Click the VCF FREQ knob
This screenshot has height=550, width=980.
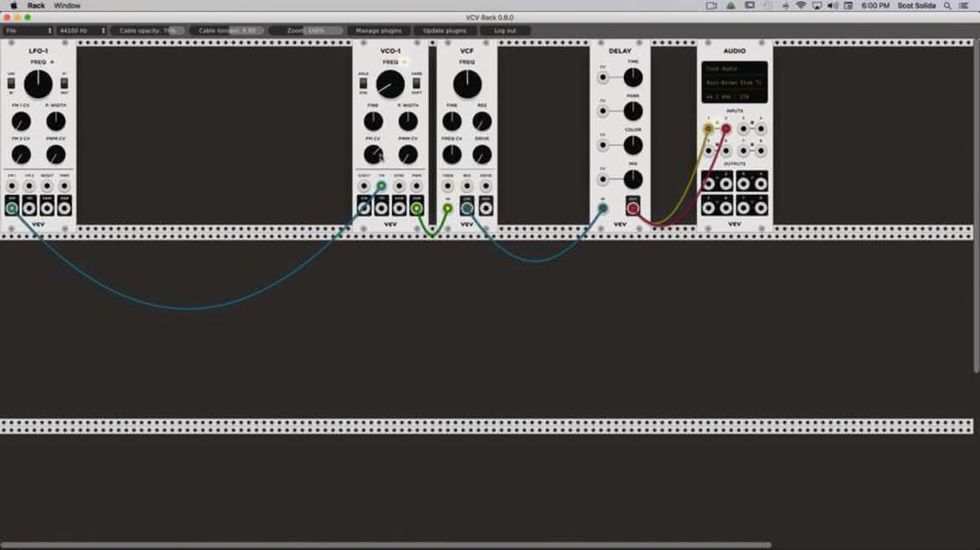click(467, 84)
